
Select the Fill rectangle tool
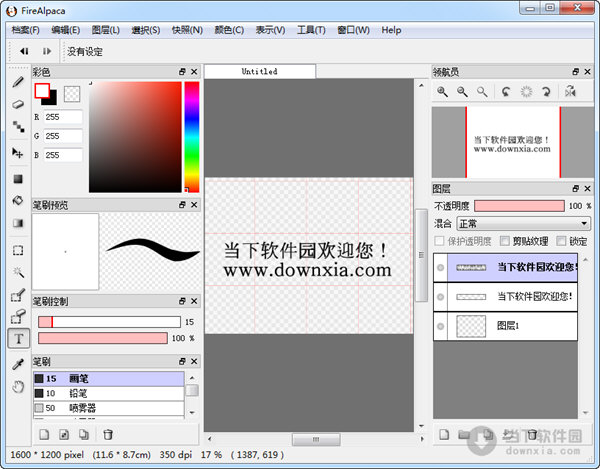pos(18,179)
